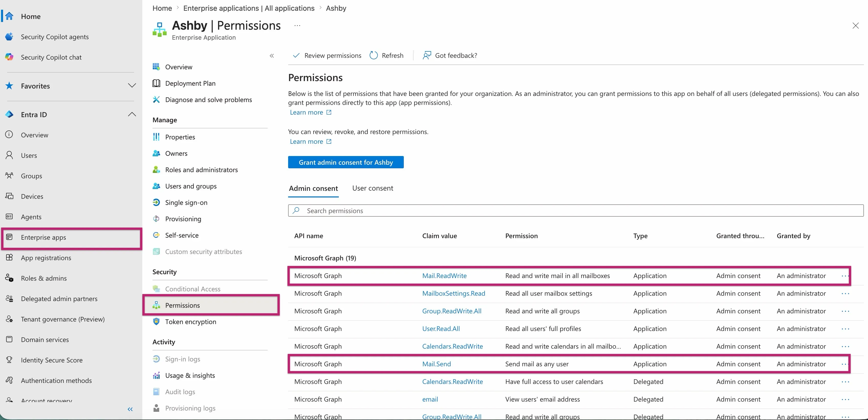Click Grant admin consent for Ashby button
The height and width of the screenshot is (420, 868).
(346, 162)
